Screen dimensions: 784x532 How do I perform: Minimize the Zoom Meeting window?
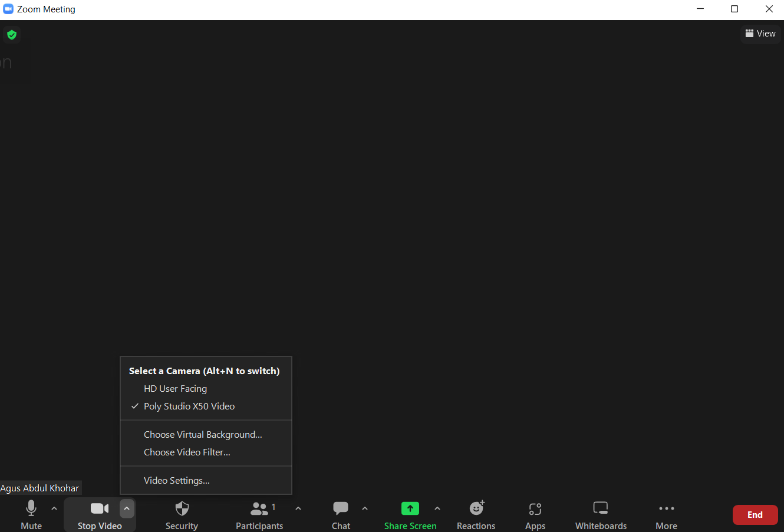click(x=700, y=9)
